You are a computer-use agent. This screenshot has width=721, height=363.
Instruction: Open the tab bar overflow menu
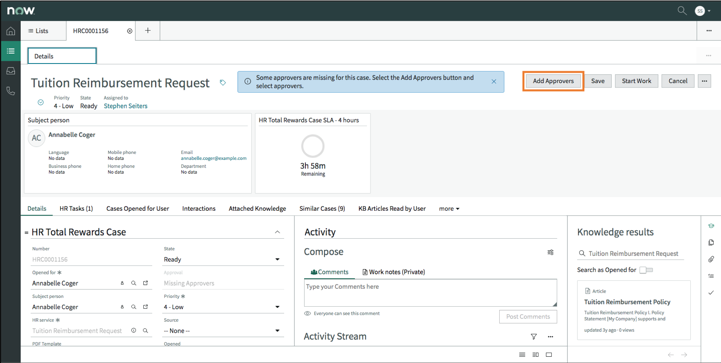pyautogui.click(x=709, y=31)
